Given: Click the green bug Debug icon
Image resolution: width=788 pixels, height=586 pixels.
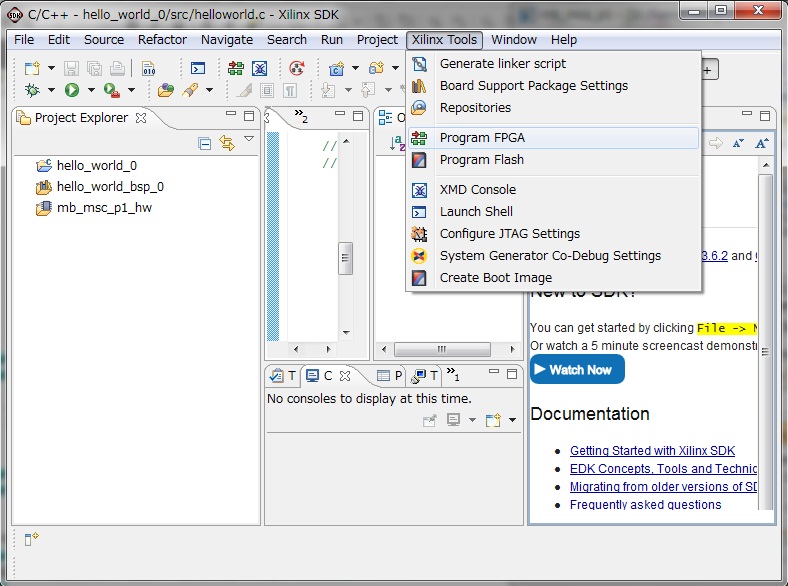Looking at the screenshot, I should click(32, 90).
